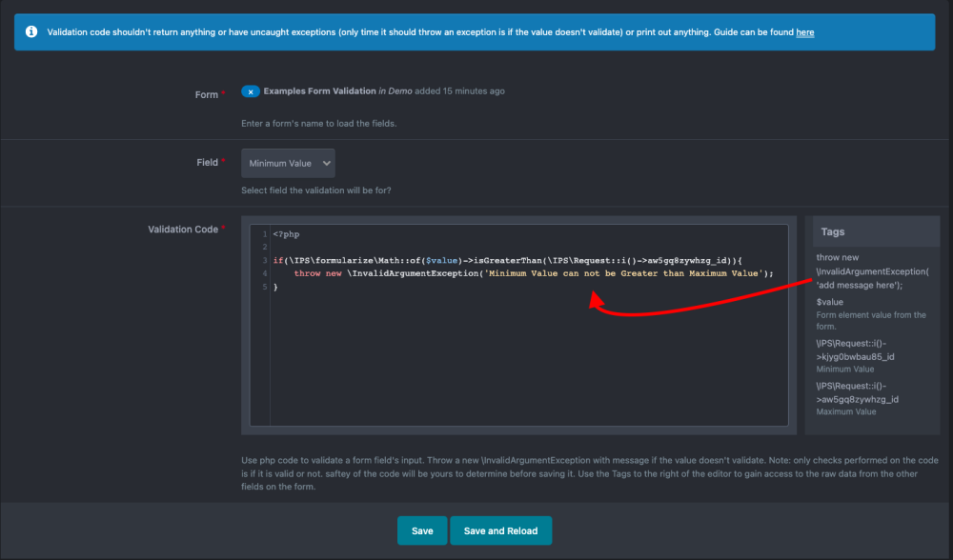This screenshot has width=953, height=560.
Task: Click the Examples Form Validation form name
Action: pyautogui.click(x=319, y=91)
